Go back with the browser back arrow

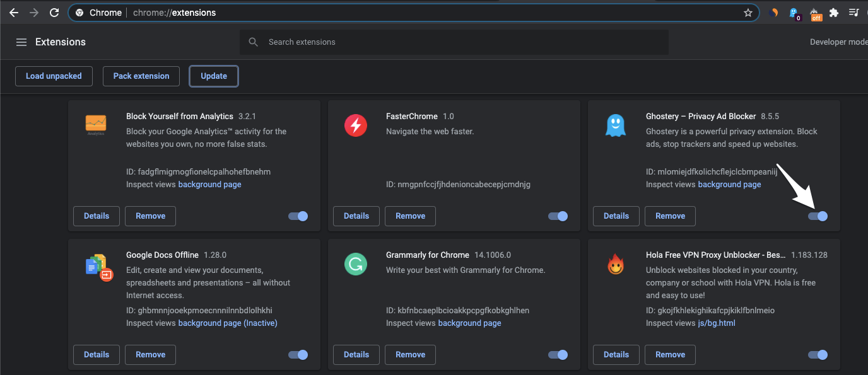coord(14,13)
